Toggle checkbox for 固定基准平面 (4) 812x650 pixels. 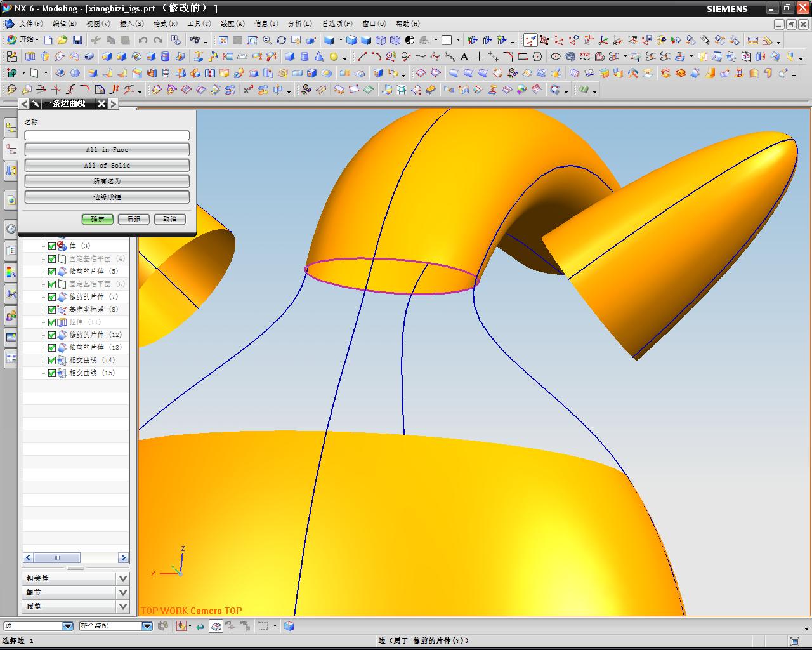(52, 258)
